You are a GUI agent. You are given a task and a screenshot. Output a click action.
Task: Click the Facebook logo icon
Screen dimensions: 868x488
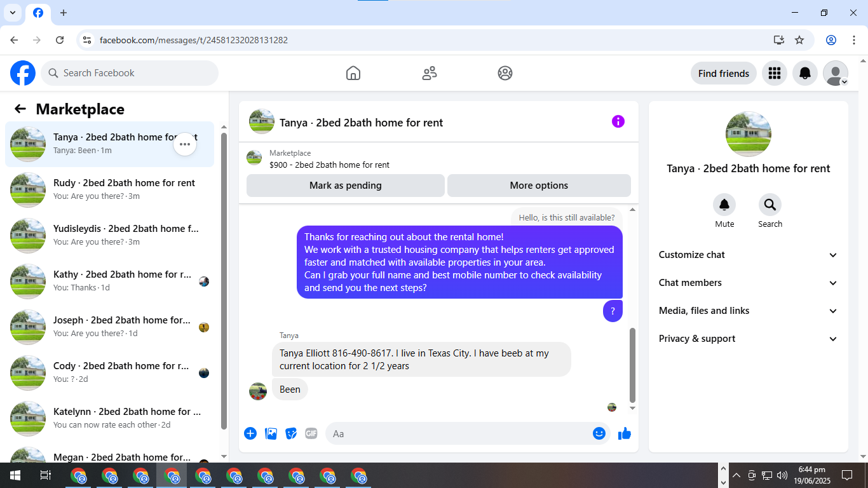23,73
